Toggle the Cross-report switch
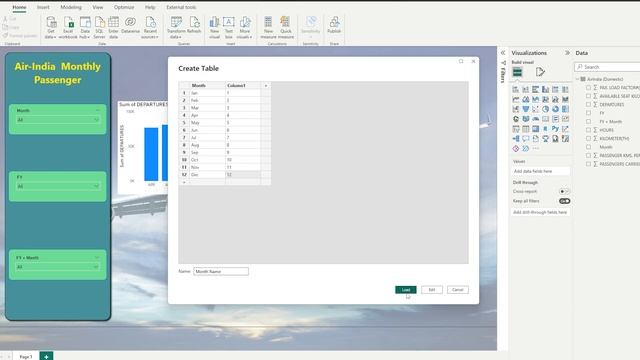Viewport: 640px width, 360px height. coord(564,191)
